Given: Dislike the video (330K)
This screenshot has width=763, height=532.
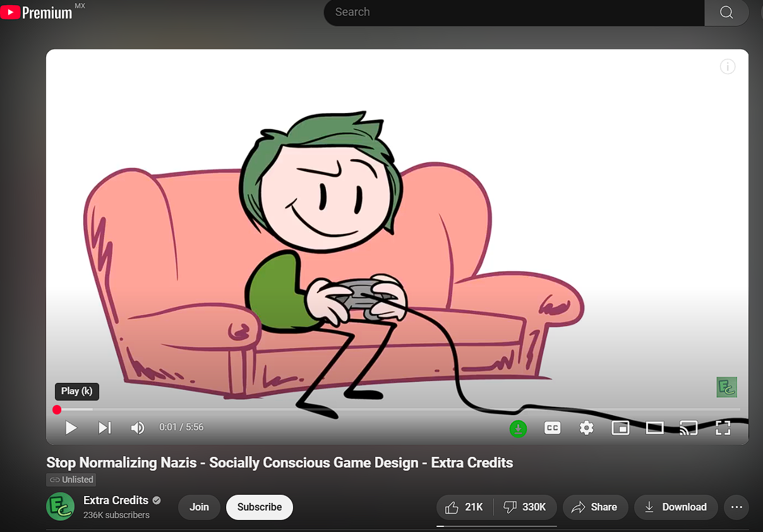Looking at the screenshot, I should (x=525, y=507).
